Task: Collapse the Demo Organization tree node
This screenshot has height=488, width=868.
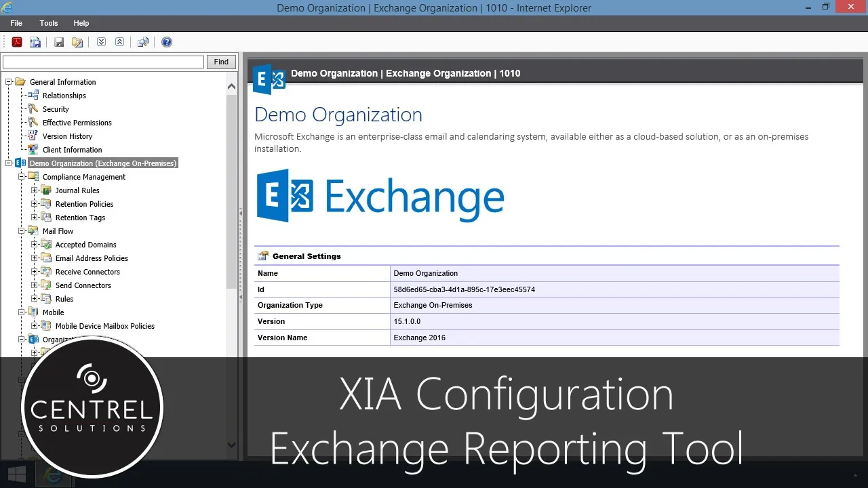Action: tap(9, 163)
